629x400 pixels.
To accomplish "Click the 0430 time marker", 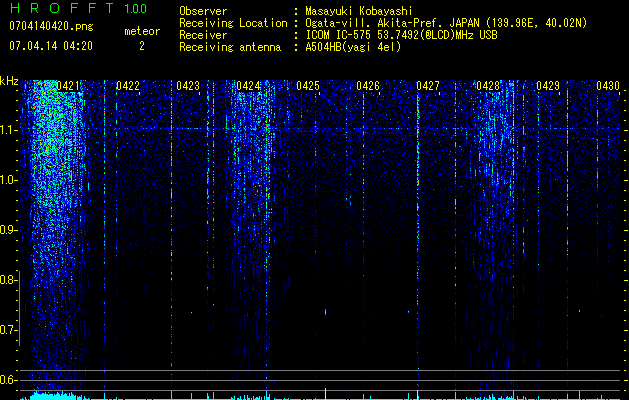I will click(608, 86).
